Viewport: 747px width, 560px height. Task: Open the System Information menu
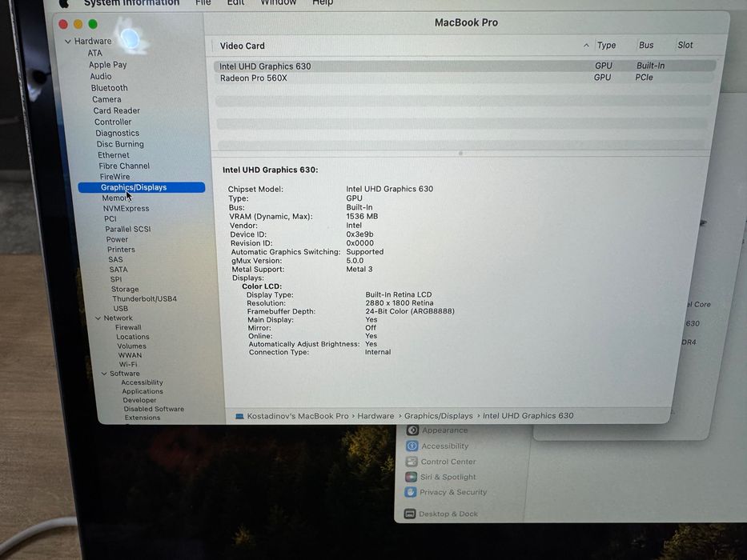click(131, 3)
